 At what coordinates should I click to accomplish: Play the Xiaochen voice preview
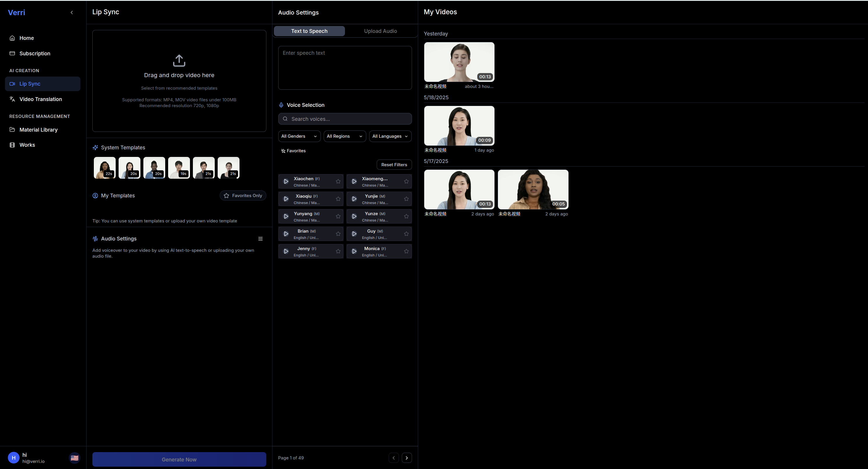point(286,181)
